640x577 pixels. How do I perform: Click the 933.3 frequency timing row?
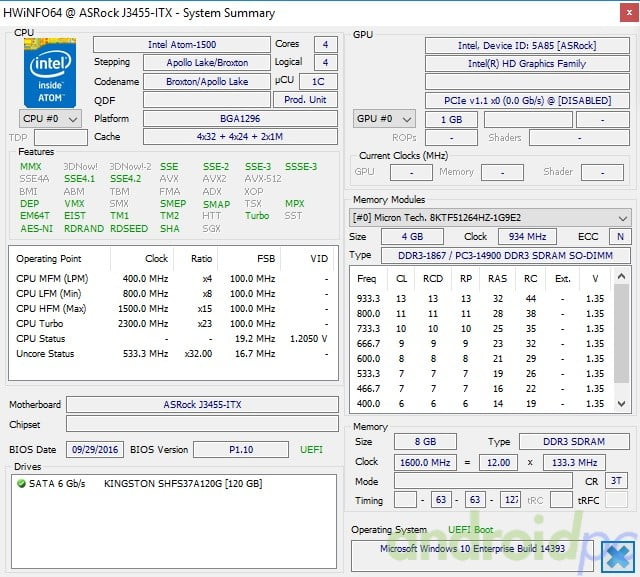tap(482, 299)
